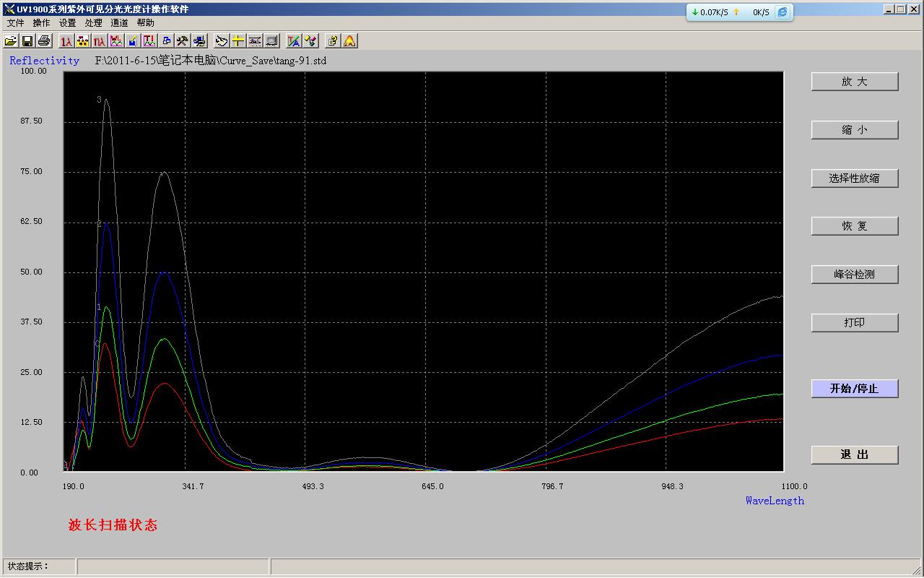The height and width of the screenshot is (578, 924).
Task: Click the yellow crosshair cursor icon
Action: pyautogui.click(x=238, y=41)
